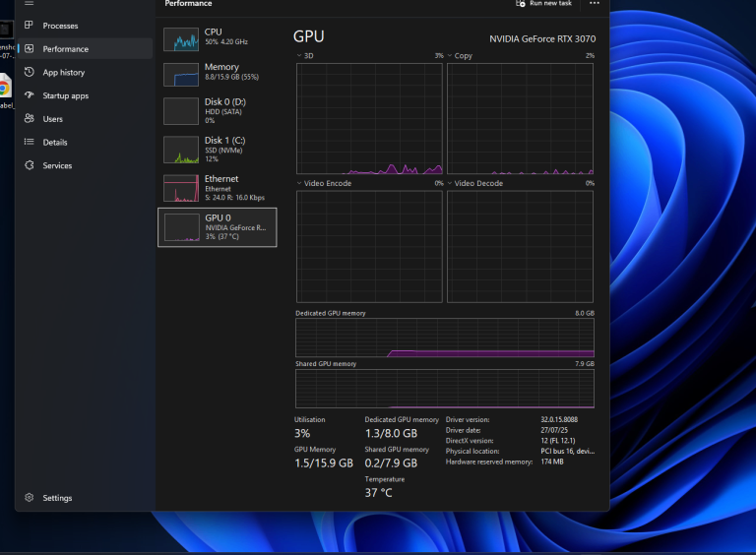Expand the Copy engine graph dropdown
Viewport: 756px width, 555px height.
pos(451,56)
